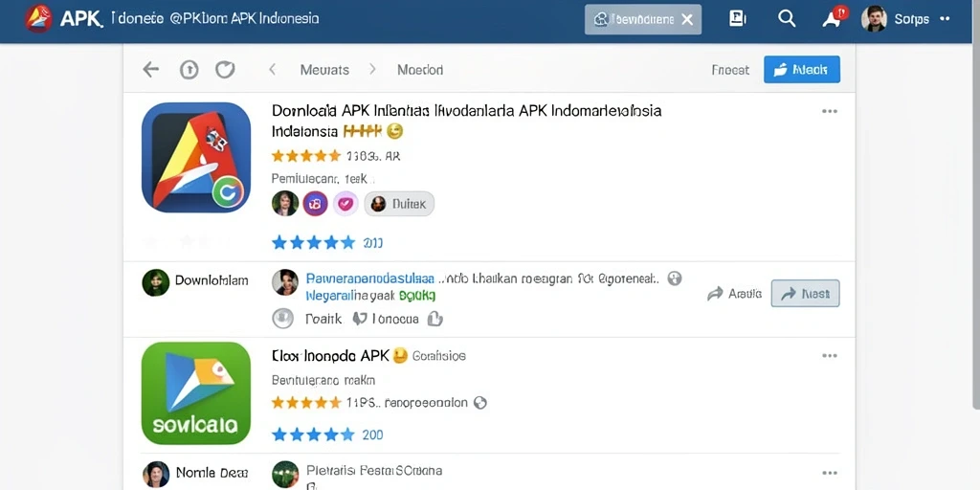Open more options for bottom comment row
The image size is (980, 490).
[x=830, y=473]
